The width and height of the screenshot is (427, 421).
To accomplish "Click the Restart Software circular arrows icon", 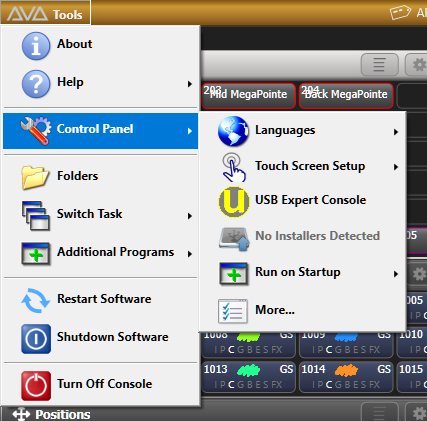I will 36,301.
